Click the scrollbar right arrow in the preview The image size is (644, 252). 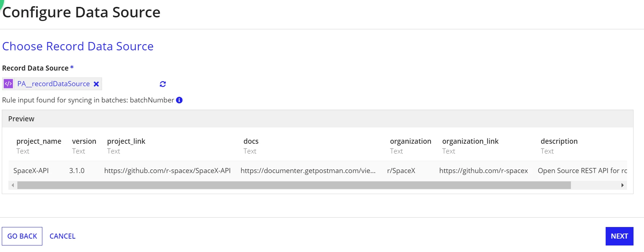tap(622, 185)
